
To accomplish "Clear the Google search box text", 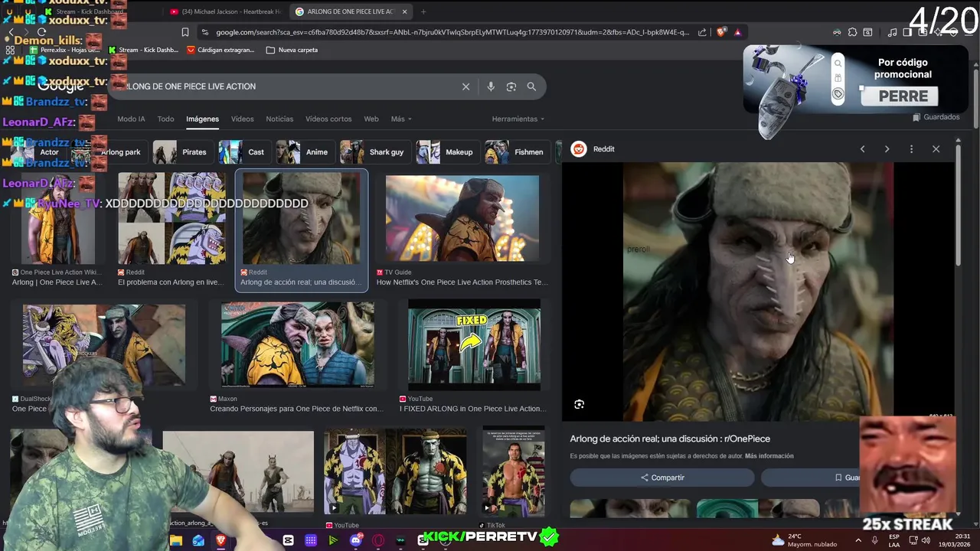I will tap(465, 86).
